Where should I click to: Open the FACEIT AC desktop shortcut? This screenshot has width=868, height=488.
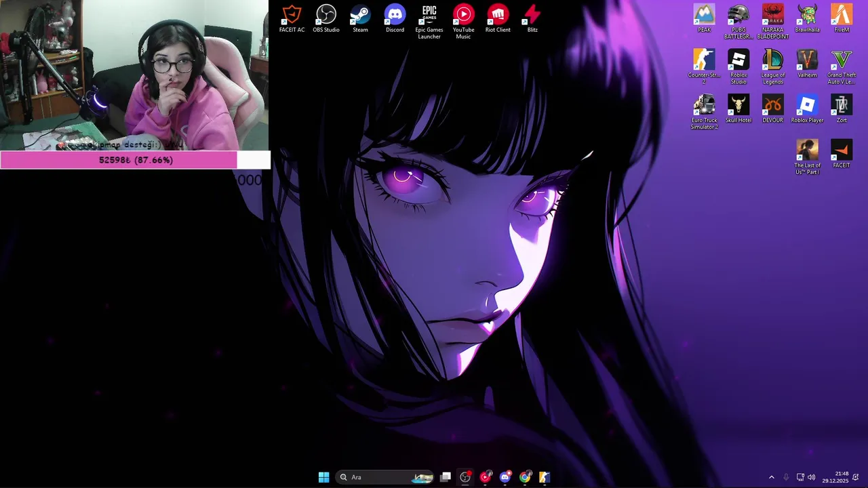(292, 19)
